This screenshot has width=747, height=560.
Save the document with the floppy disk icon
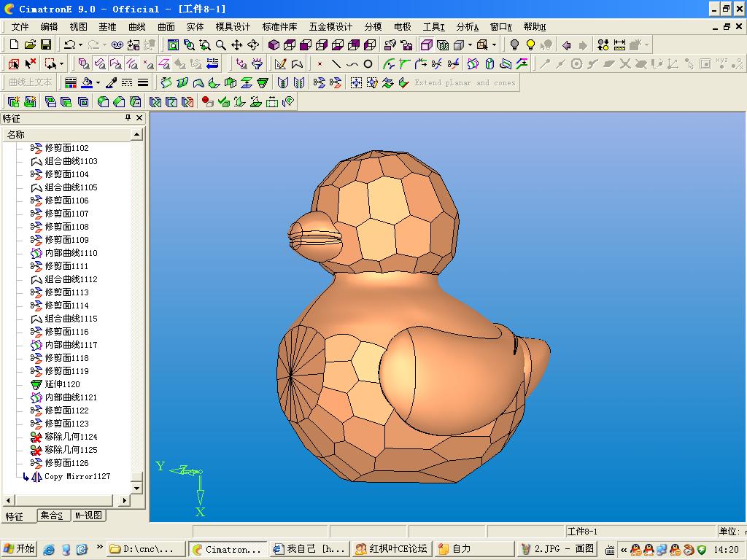coord(46,44)
